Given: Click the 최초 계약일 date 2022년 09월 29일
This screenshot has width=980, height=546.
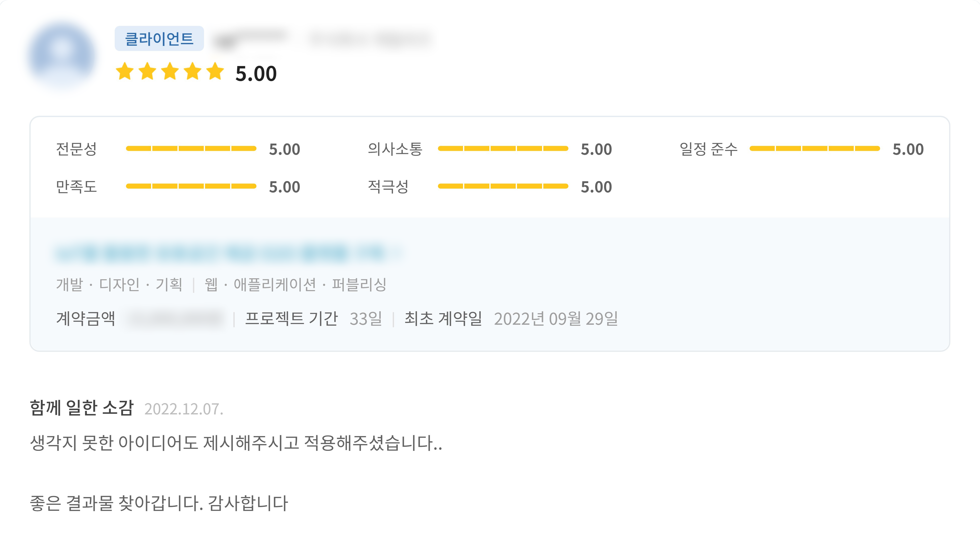Looking at the screenshot, I should (555, 319).
